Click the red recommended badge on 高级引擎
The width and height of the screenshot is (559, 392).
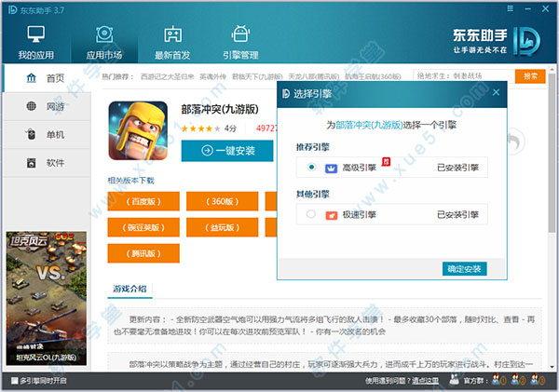click(386, 162)
